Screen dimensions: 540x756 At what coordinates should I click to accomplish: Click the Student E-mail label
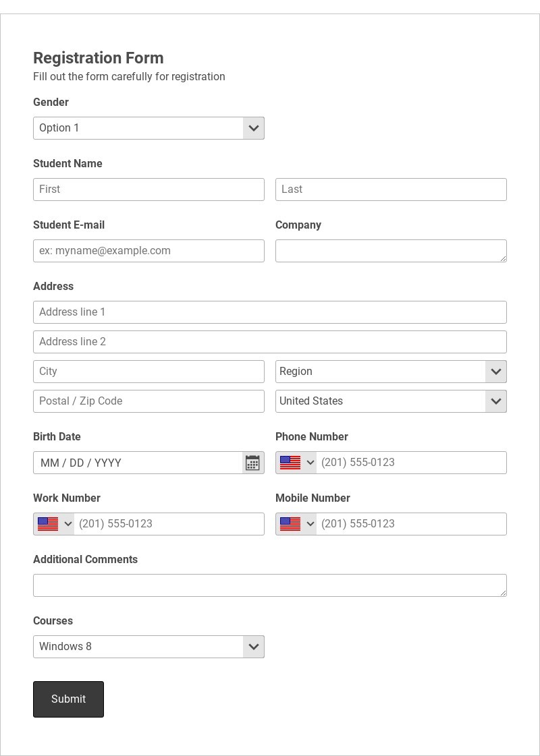click(69, 225)
